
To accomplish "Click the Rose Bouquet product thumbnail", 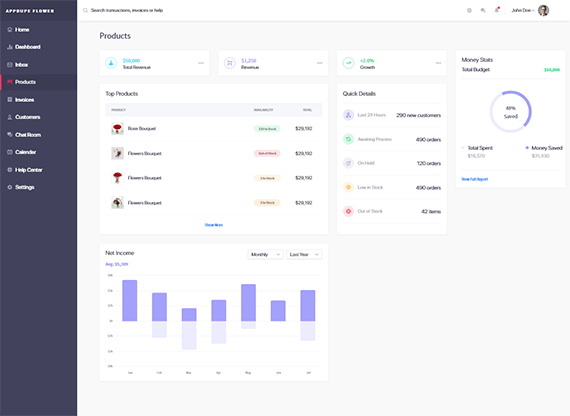I will coord(117,128).
